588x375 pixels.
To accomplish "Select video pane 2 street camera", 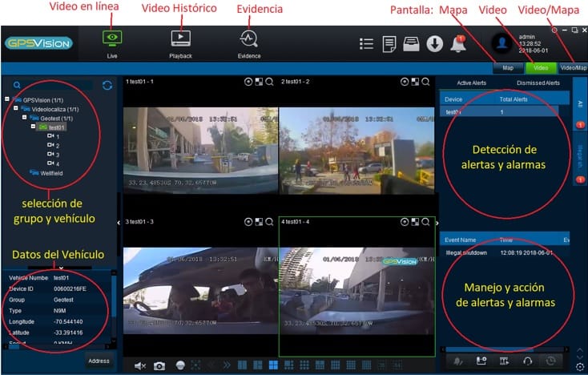I will [x=356, y=151].
